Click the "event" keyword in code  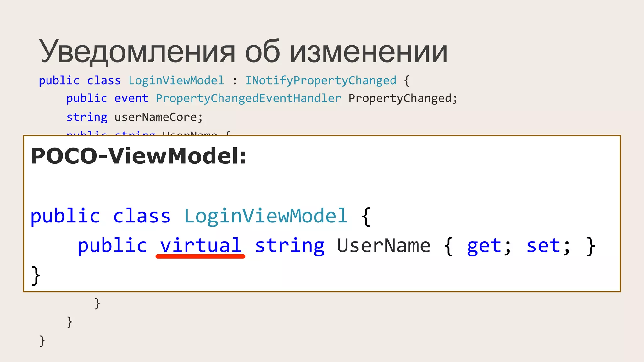131,98
